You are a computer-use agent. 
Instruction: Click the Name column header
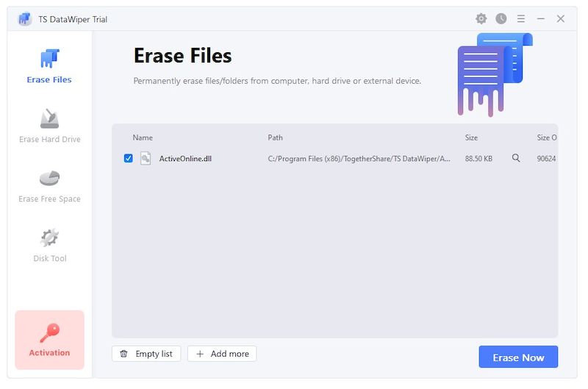[x=143, y=138]
